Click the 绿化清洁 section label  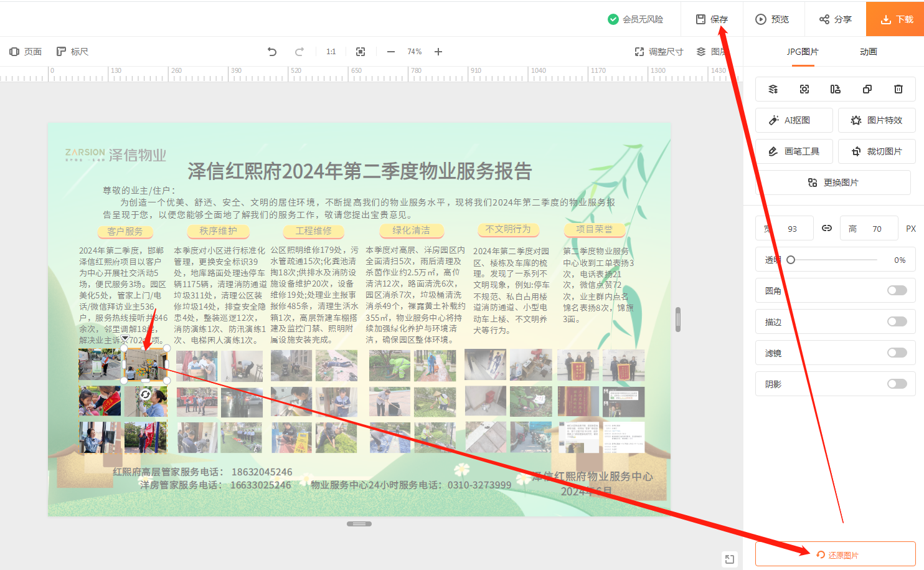pyautogui.click(x=411, y=230)
